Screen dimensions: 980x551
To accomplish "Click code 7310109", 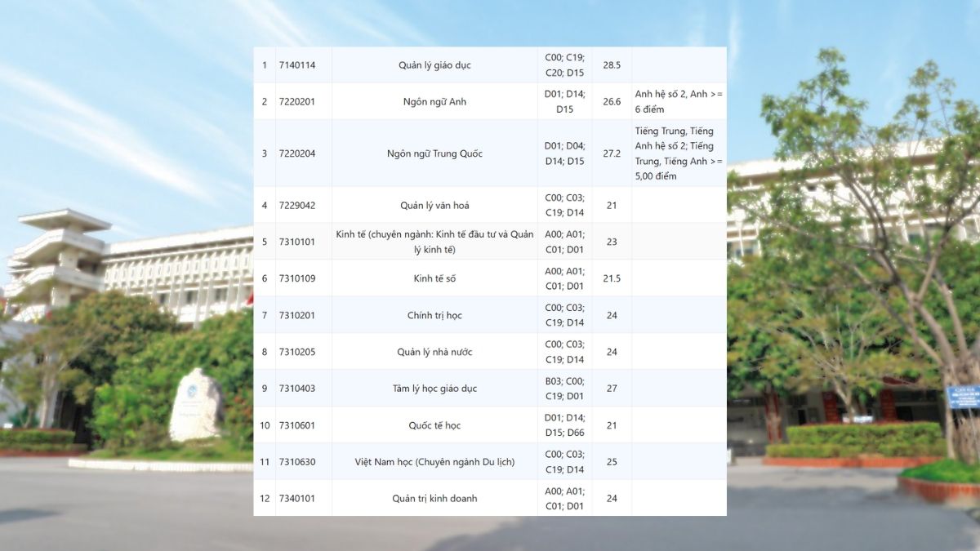I will [296, 278].
